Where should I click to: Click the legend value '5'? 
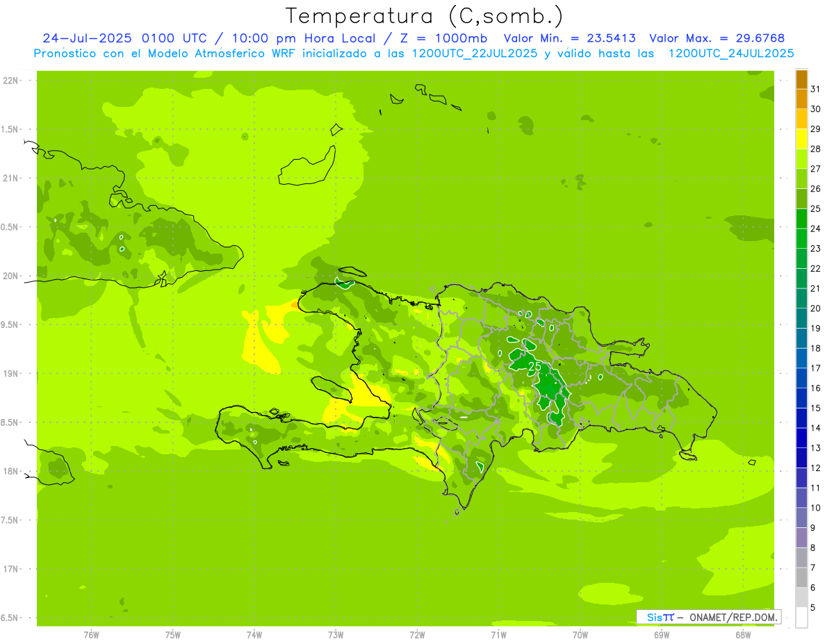813,608
